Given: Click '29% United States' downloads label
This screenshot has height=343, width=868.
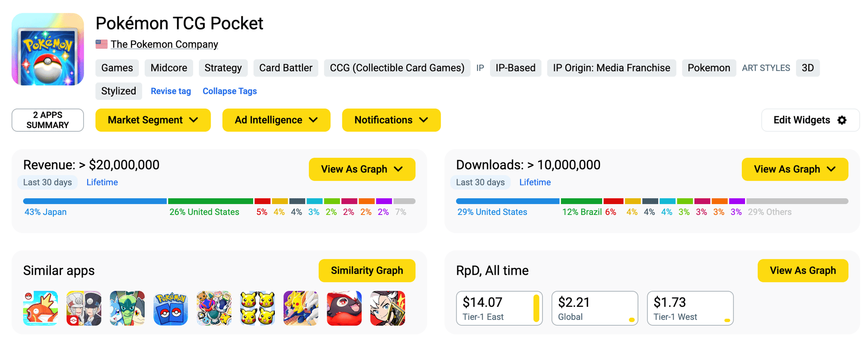Looking at the screenshot, I should point(492,212).
